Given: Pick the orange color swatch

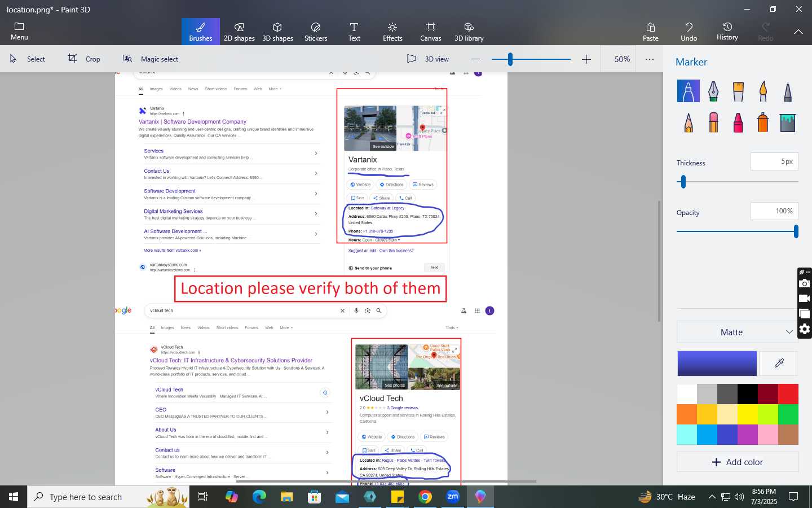Looking at the screenshot, I should [687, 414].
